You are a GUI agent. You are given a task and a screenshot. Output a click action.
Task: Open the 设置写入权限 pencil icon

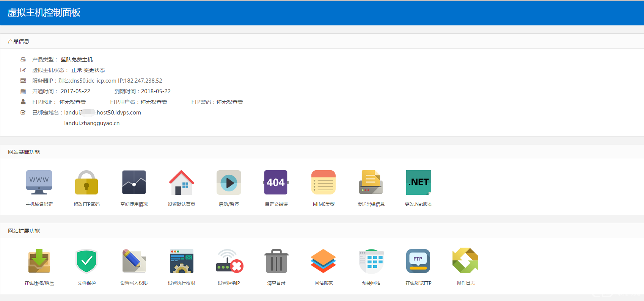(134, 261)
